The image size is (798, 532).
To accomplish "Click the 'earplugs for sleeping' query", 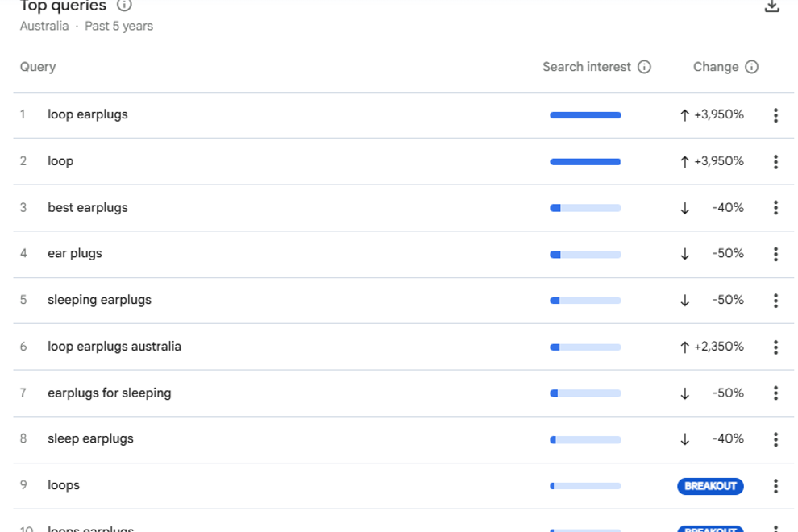I will 110,393.
